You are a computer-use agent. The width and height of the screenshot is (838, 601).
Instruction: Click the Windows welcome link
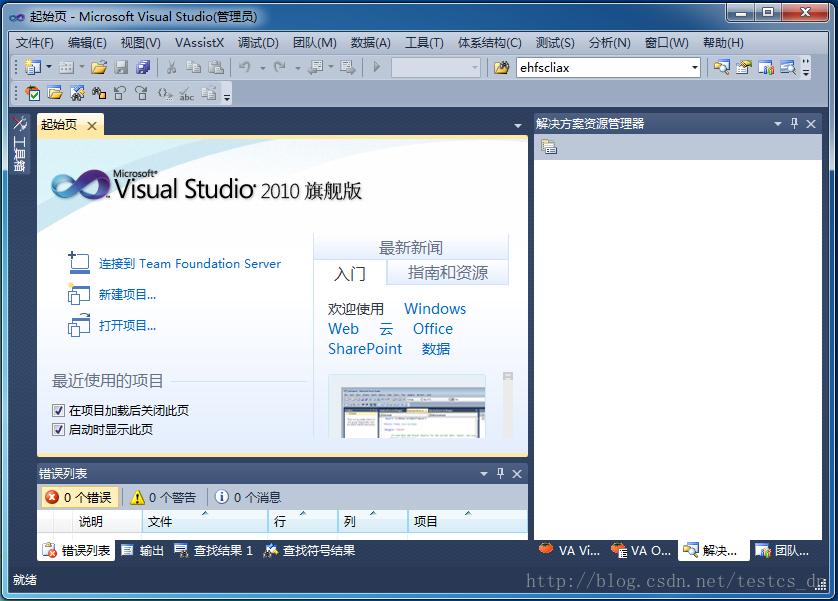coord(434,309)
